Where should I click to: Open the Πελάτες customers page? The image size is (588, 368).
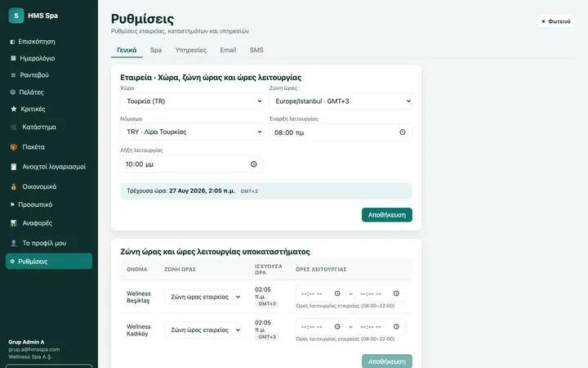pos(49,92)
